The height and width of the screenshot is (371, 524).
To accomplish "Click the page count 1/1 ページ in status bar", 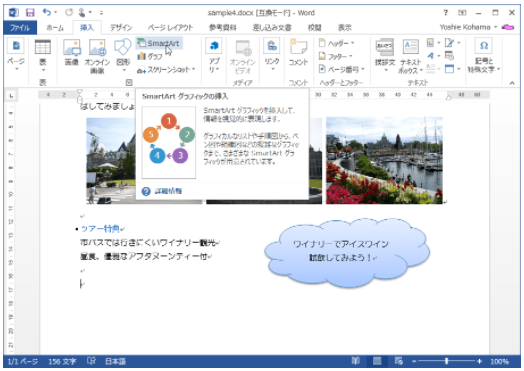I will click(x=22, y=361).
